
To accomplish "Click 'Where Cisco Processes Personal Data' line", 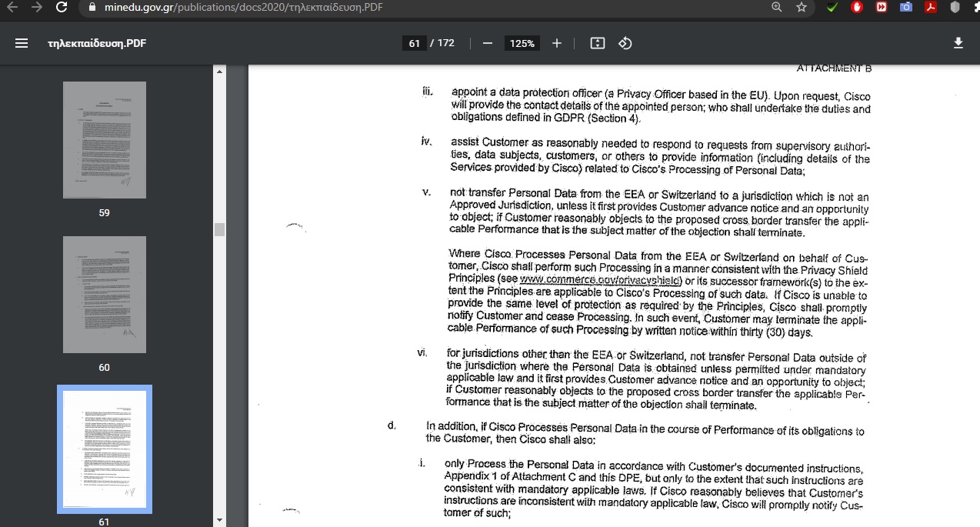I will pyautogui.click(x=658, y=255).
